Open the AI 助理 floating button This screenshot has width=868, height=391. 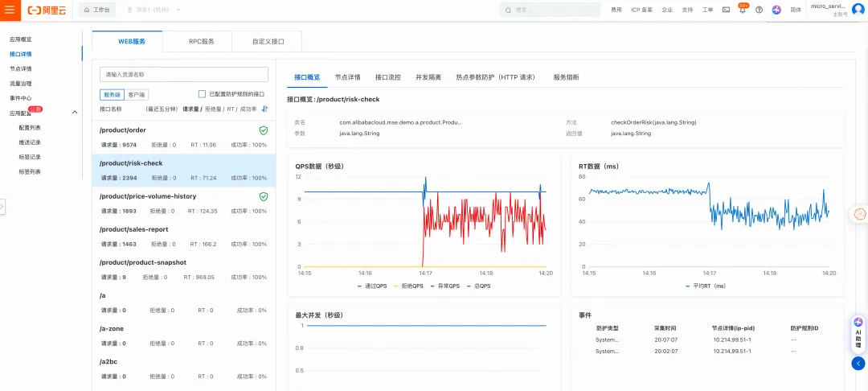click(x=858, y=334)
